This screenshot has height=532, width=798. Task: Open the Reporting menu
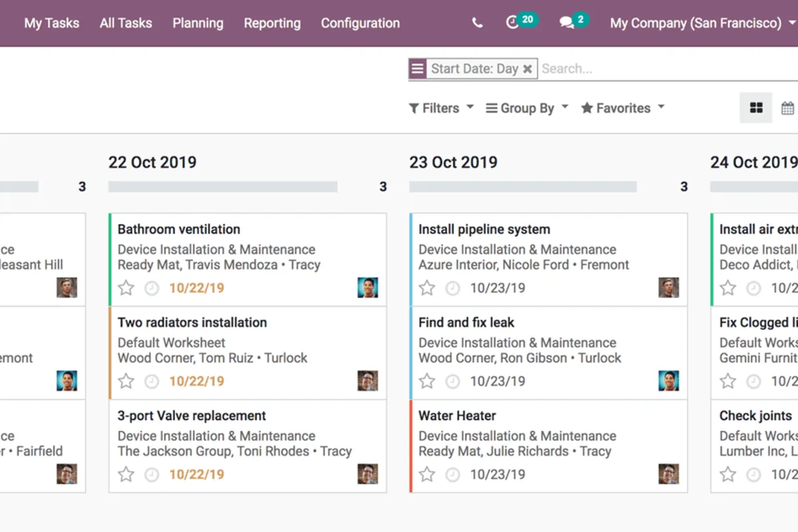point(272,23)
